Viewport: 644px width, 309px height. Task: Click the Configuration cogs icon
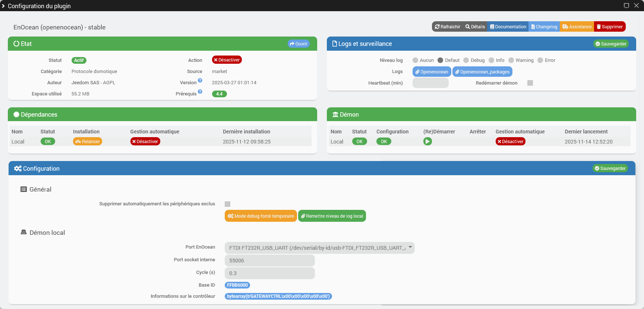[x=18, y=168]
